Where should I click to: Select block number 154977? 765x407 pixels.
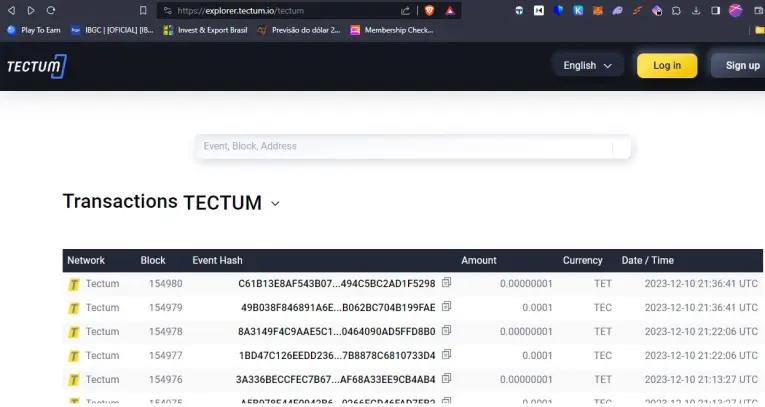tap(165, 355)
